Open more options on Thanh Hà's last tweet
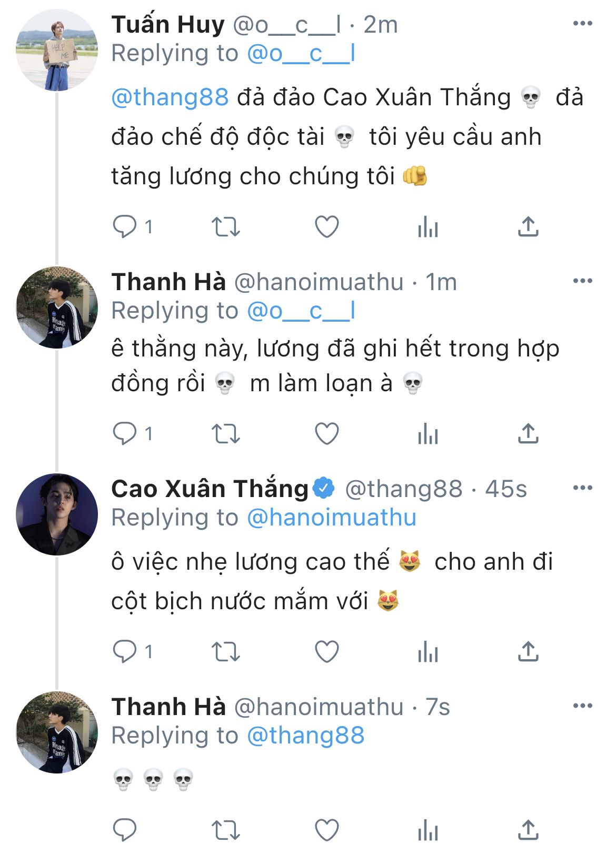This screenshot has height=853, width=616. (582, 706)
